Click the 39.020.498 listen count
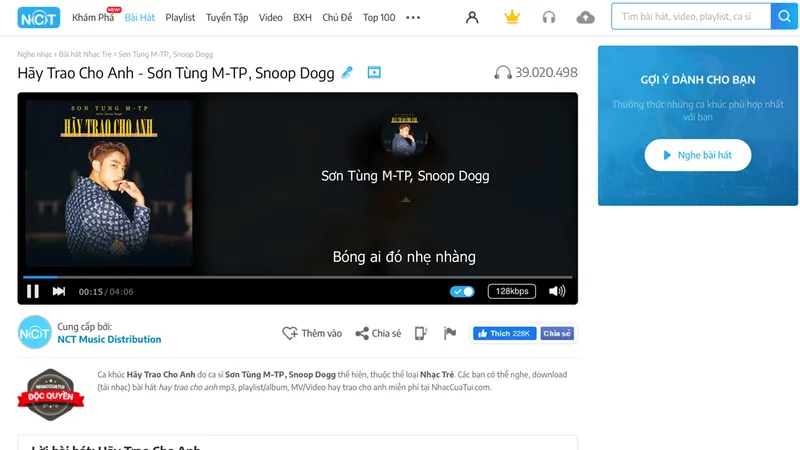Screen dimensions: 800x450 tap(546, 72)
